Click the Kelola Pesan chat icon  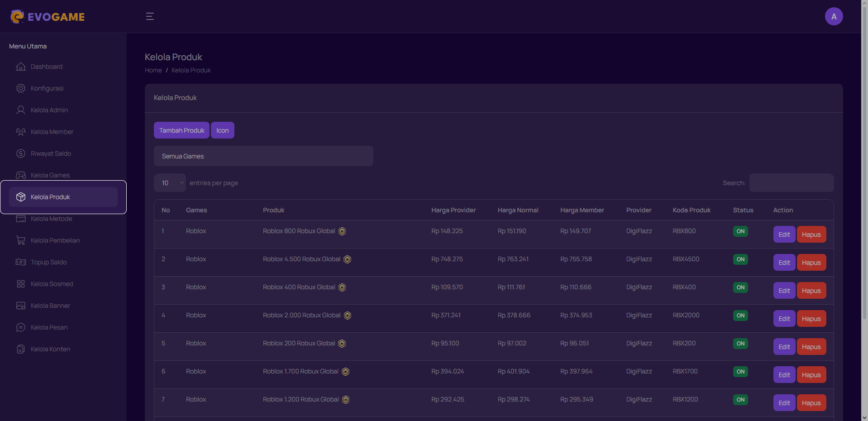(21, 327)
